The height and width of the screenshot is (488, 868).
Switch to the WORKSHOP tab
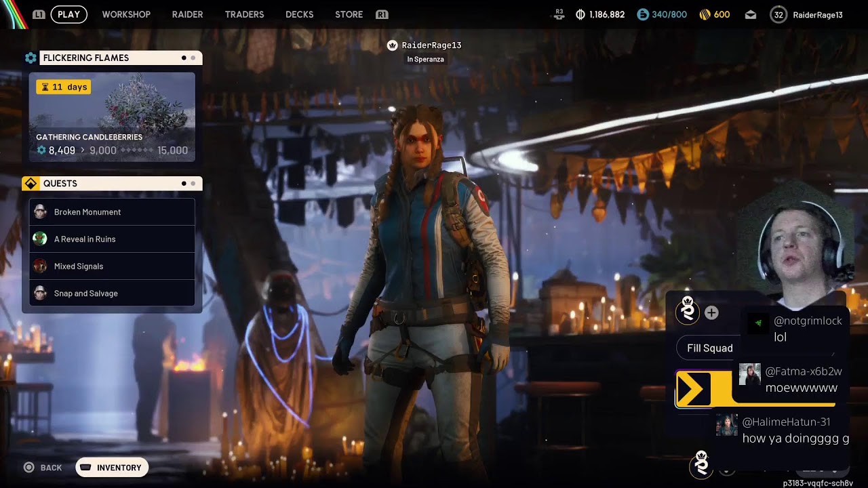tap(126, 14)
